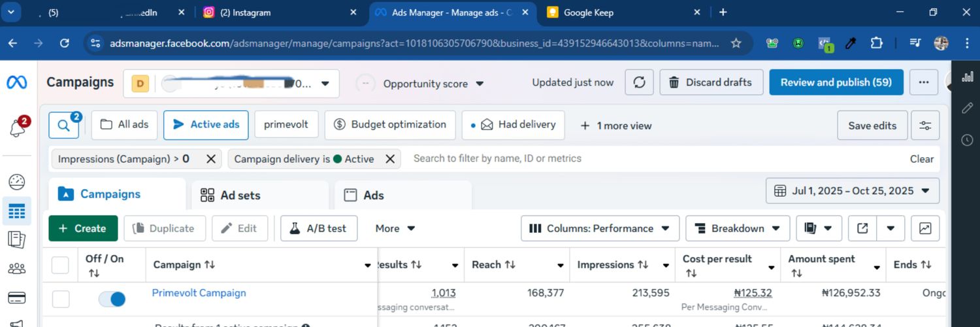The height and width of the screenshot is (327, 980).
Task: Click the Meta logo in the sidebar
Action: click(x=17, y=82)
